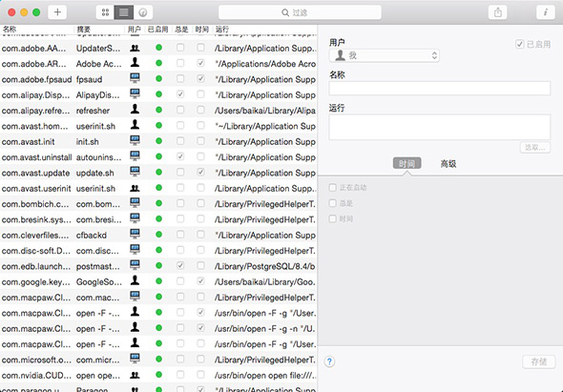
Task: Click the green enabled dot for com.bombich.c...
Action: click(x=158, y=203)
